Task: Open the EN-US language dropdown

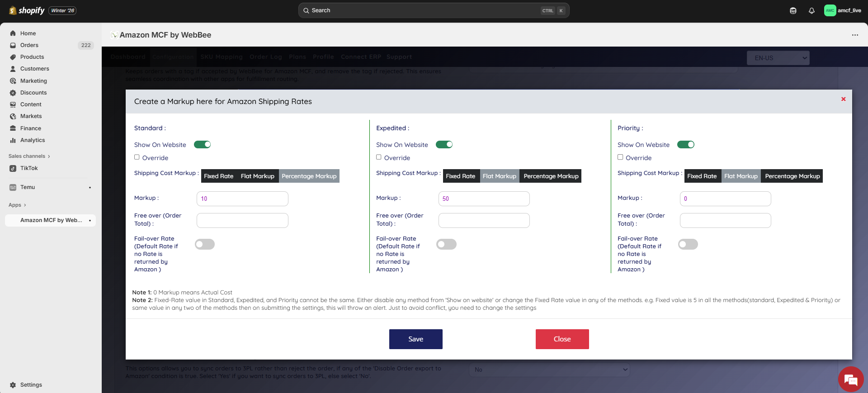Action: point(778,58)
